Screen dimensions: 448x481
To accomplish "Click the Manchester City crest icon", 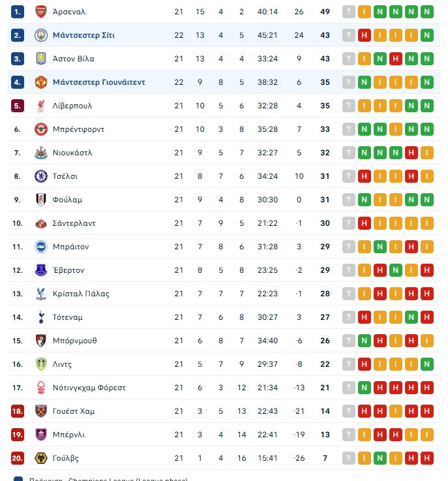I will click(41, 35).
